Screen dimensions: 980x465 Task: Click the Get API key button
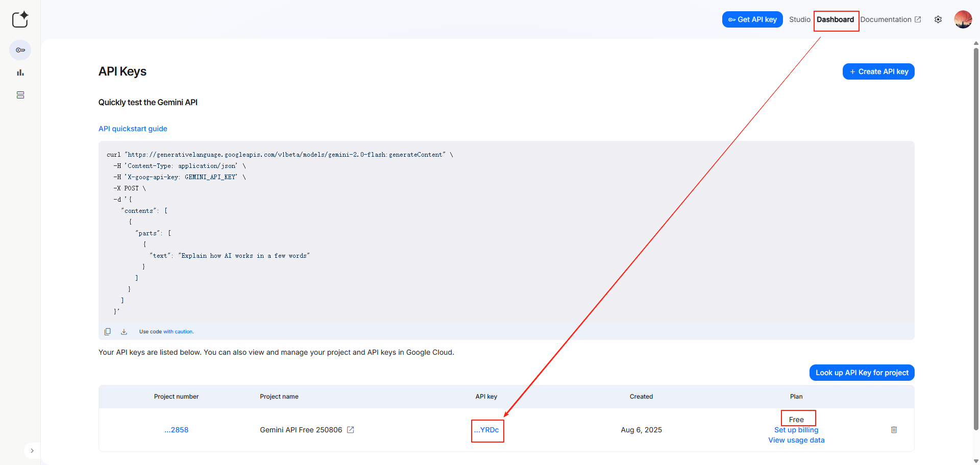[752, 19]
